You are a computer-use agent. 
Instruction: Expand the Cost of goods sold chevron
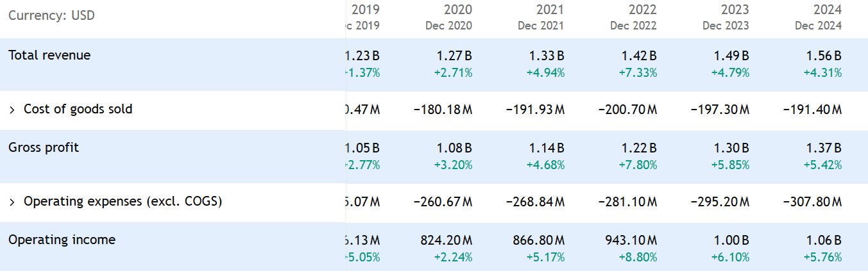[x=12, y=110]
